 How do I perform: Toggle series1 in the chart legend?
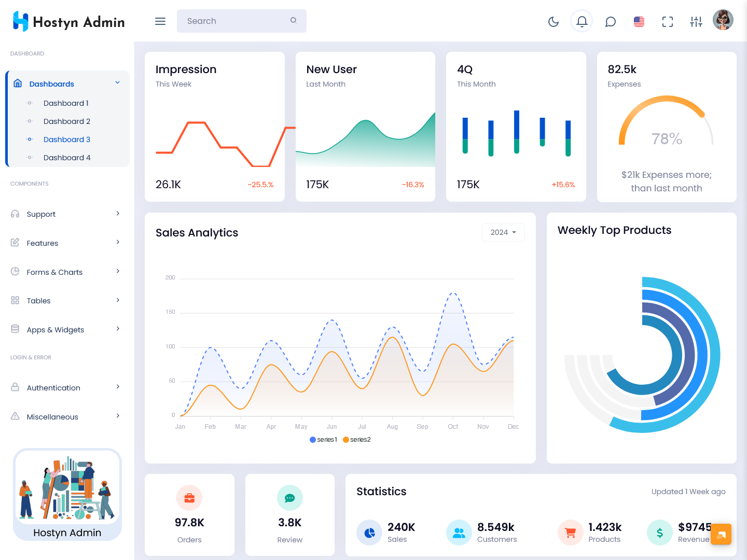coord(324,440)
